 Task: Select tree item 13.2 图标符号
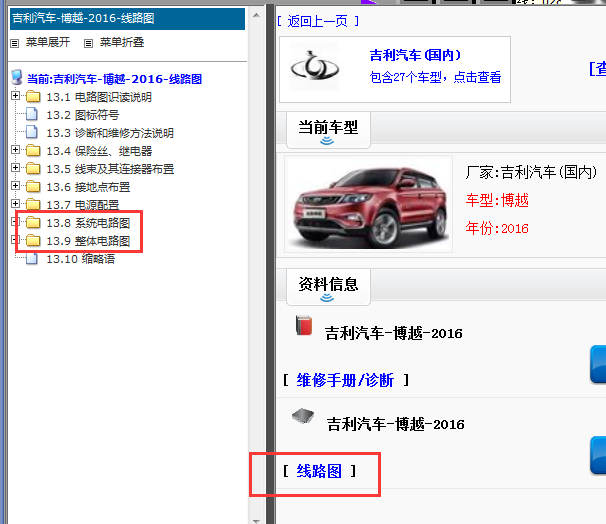tap(83, 115)
